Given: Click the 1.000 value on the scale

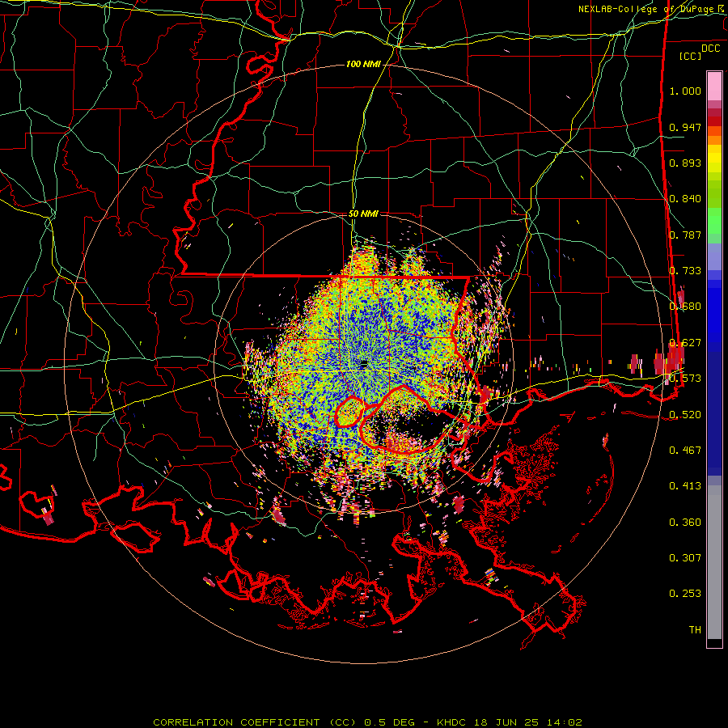Looking at the screenshot, I should click(x=685, y=91).
